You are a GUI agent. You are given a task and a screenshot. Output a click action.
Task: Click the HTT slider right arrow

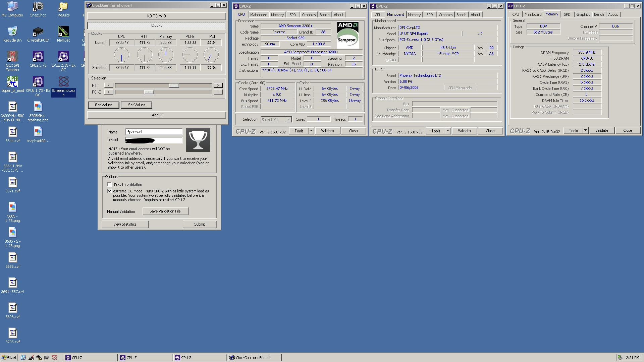(x=218, y=85)
